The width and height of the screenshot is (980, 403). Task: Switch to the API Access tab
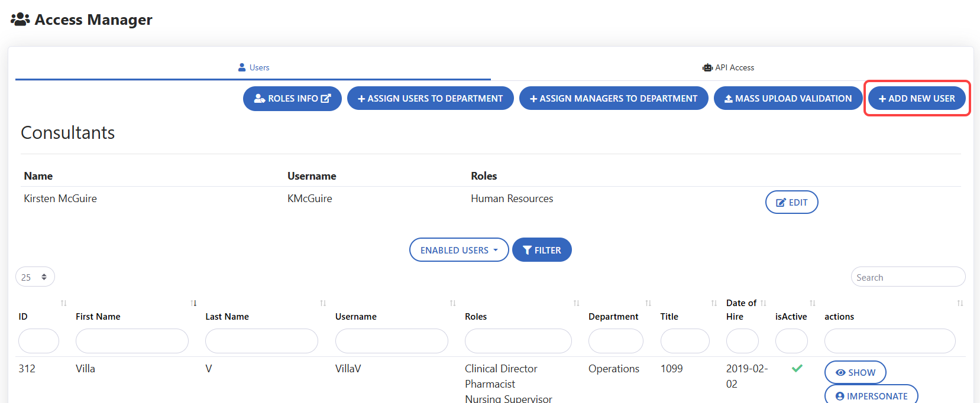pos(728,67)
